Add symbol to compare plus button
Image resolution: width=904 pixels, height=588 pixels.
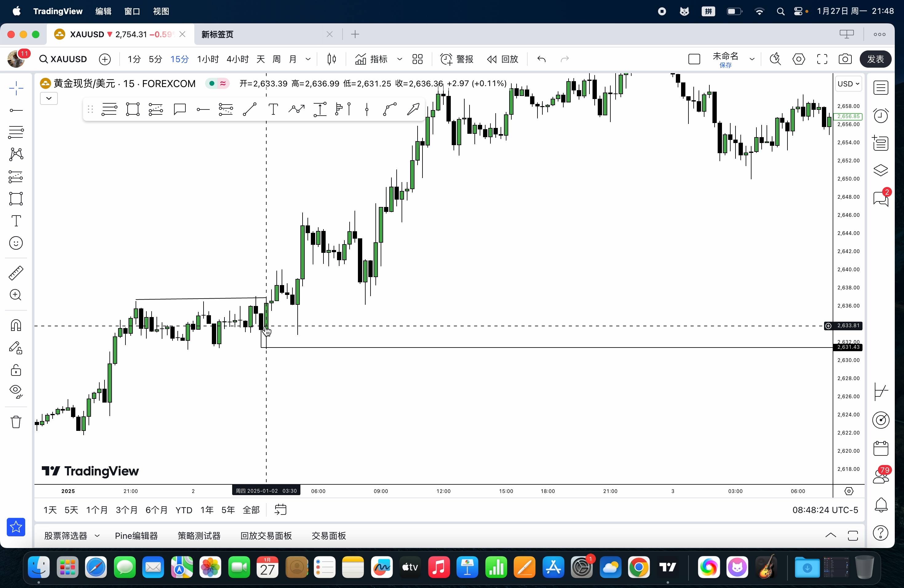[105, 59]
